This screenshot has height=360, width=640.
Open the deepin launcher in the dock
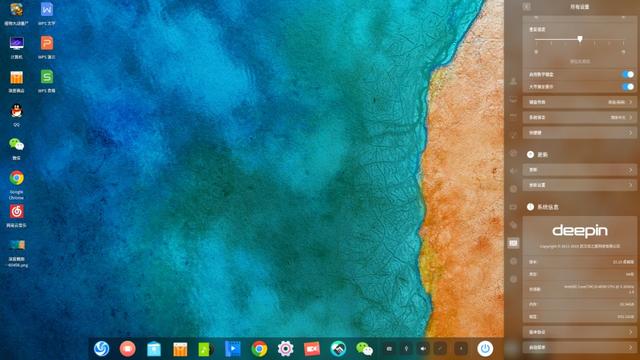(101, 349)
